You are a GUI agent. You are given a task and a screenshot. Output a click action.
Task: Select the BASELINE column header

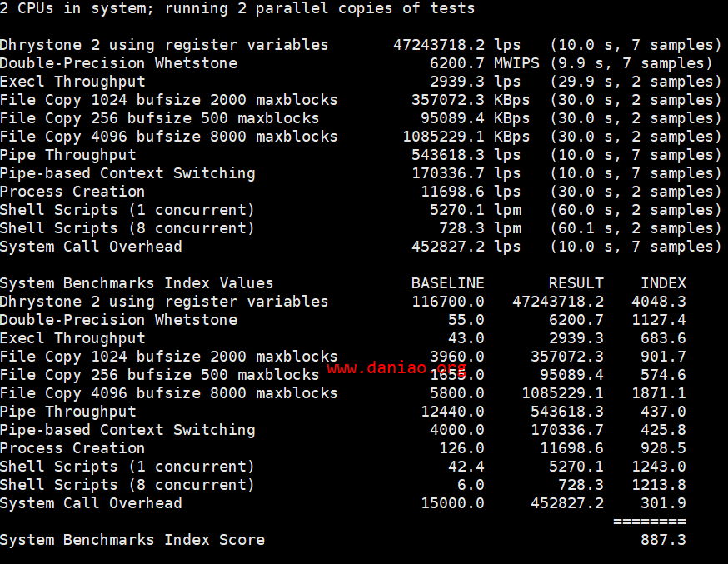pyautogui.click(x=447, y=283)
